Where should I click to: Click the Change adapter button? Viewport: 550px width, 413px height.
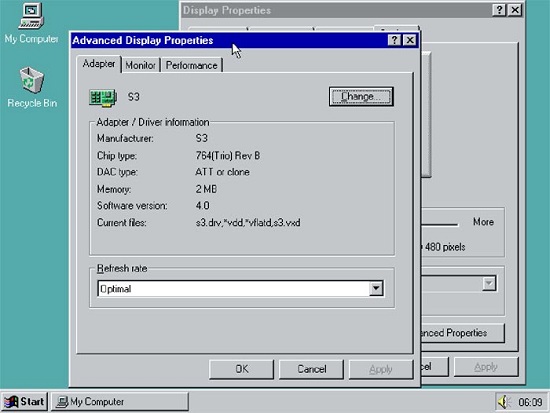[x=361, y=96]
